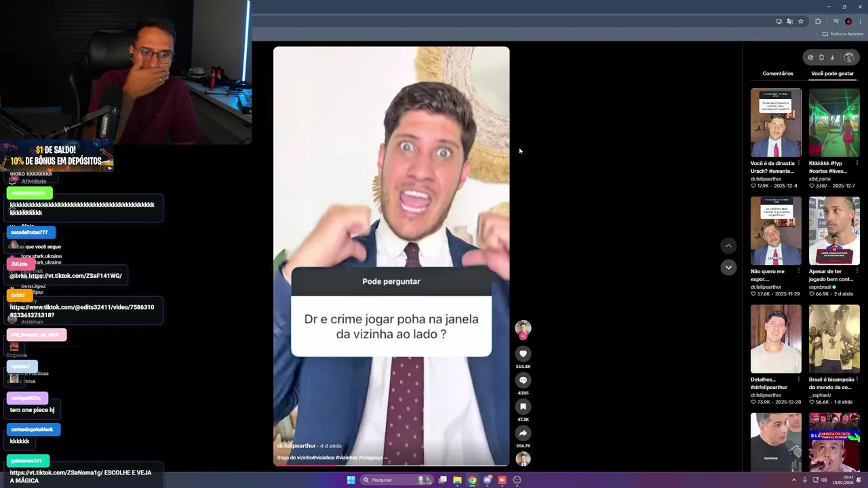Open the profile avatar in the pill toolbar

(848, 58)
